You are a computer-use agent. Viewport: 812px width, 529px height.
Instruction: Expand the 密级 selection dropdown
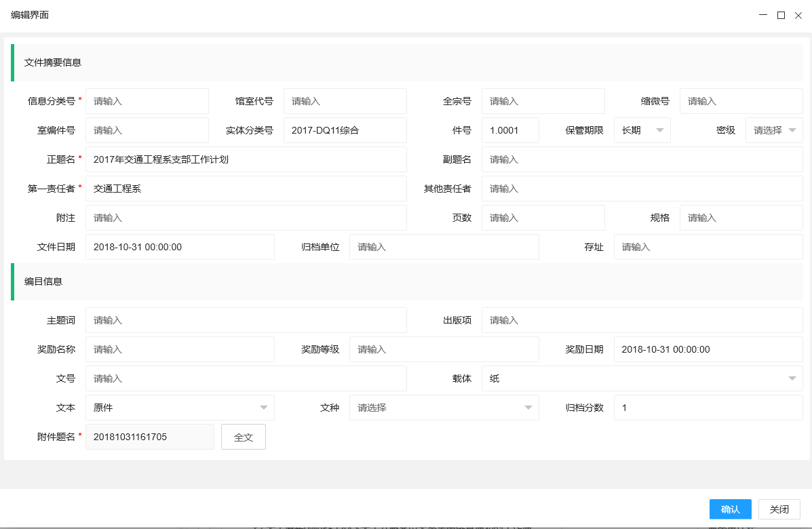773,130
